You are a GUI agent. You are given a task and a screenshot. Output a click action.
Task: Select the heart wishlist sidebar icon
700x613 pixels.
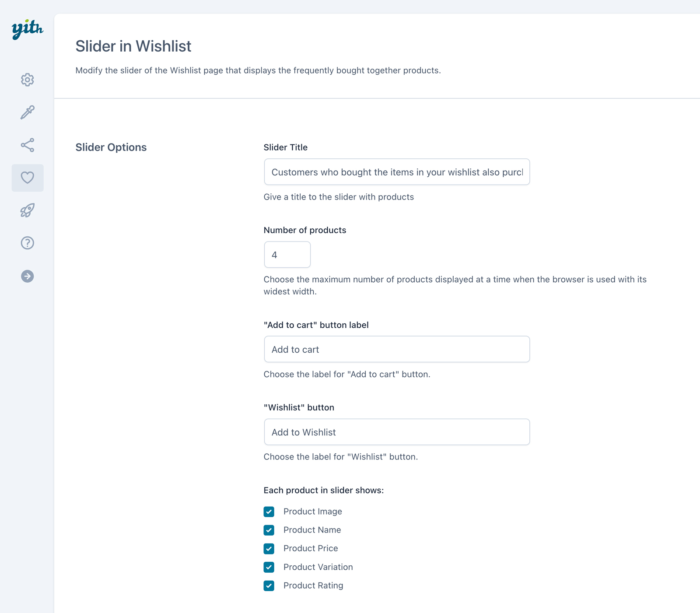pos(28,178)
